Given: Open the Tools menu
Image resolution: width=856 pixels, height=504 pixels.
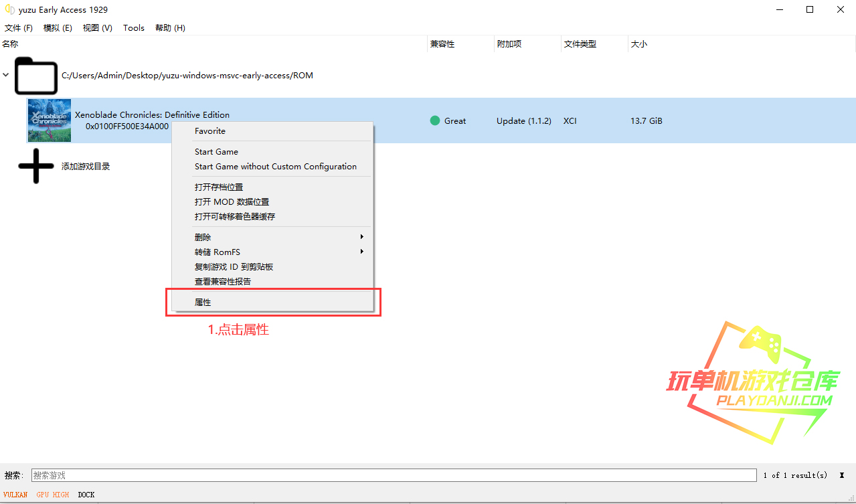Looking at the screenshot, I should pyautogui.click(x=134, y=28).
